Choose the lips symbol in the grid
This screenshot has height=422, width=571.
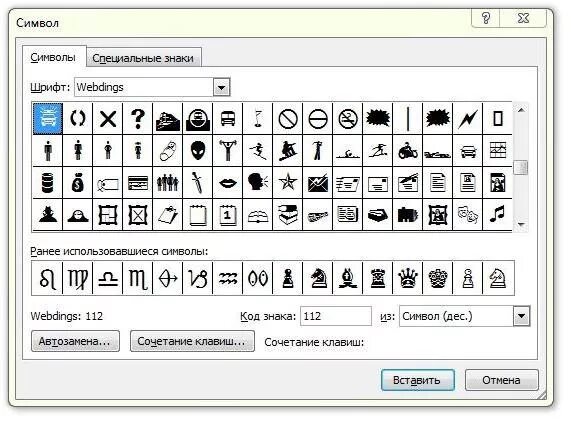(228, 182)
